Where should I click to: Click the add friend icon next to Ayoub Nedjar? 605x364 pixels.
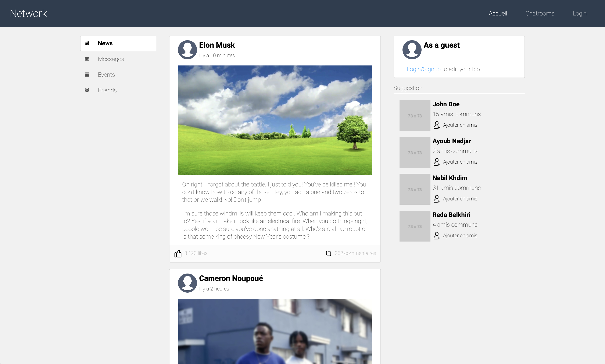[x=436, y=162]
